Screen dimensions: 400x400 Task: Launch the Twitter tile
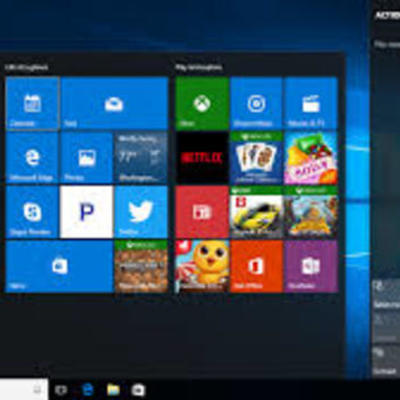[141, 212]
